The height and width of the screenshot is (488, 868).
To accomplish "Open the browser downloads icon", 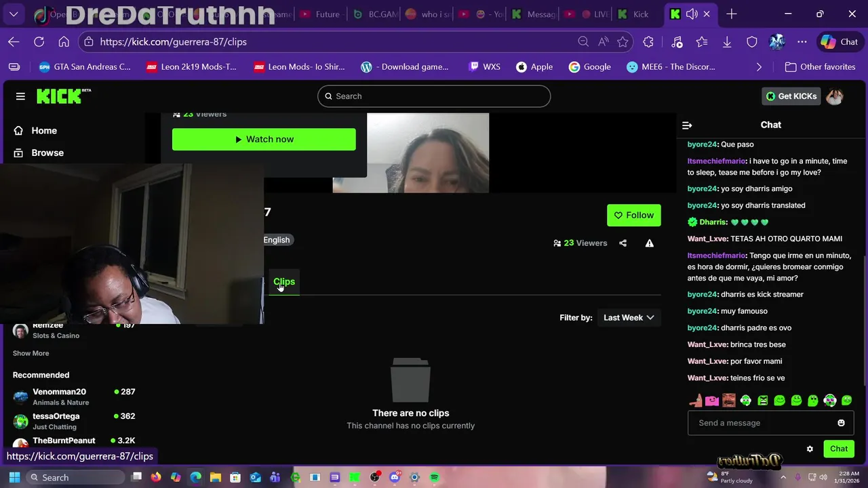I will [726, 42].
